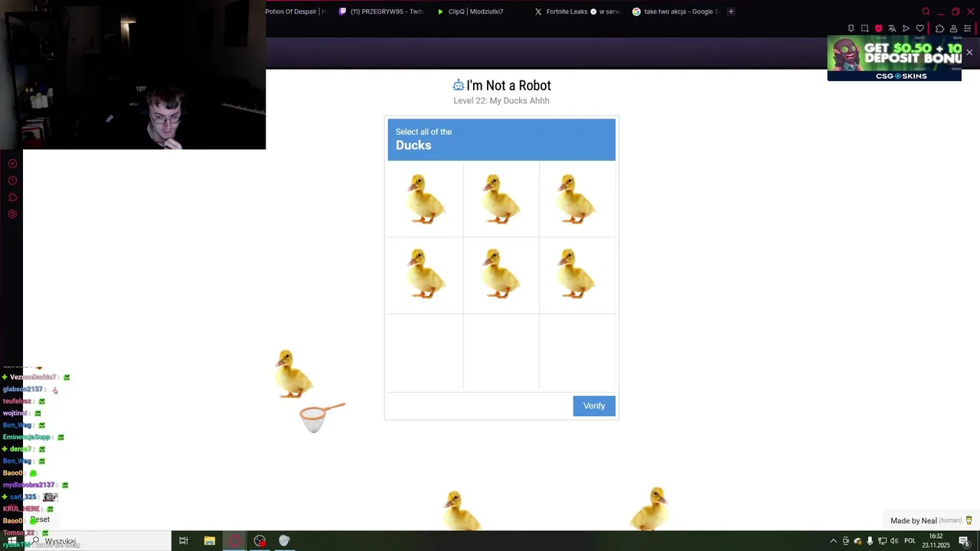Open the Windows Start menu
Image resolution: width=980 pixels, height=551 pixels.
click(x=11, y=541)
